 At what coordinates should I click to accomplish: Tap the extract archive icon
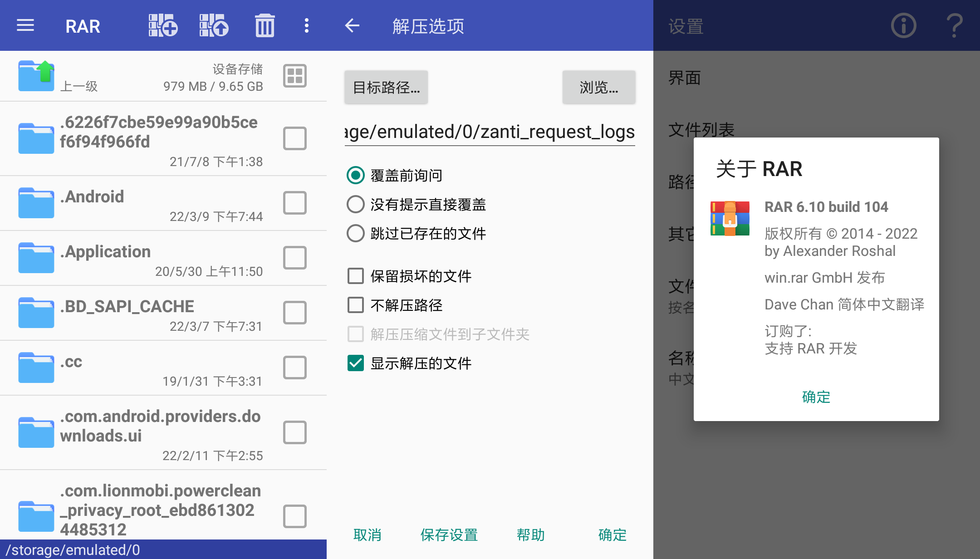(x=214, y=25)
